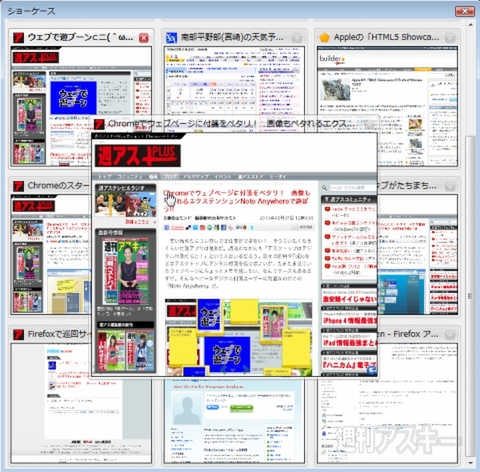Viewport: 480px width, 472px height.
Task: Click the 週アスPLUS logo in enlarged preview
Action: tap(138, 156)
